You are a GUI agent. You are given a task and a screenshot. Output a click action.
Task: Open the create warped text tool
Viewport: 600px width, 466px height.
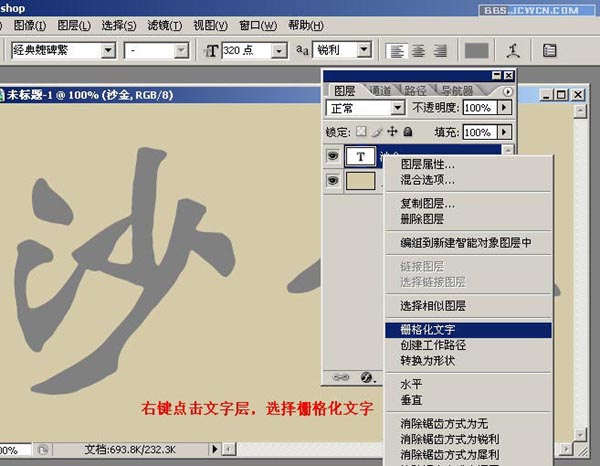[512, 50]
